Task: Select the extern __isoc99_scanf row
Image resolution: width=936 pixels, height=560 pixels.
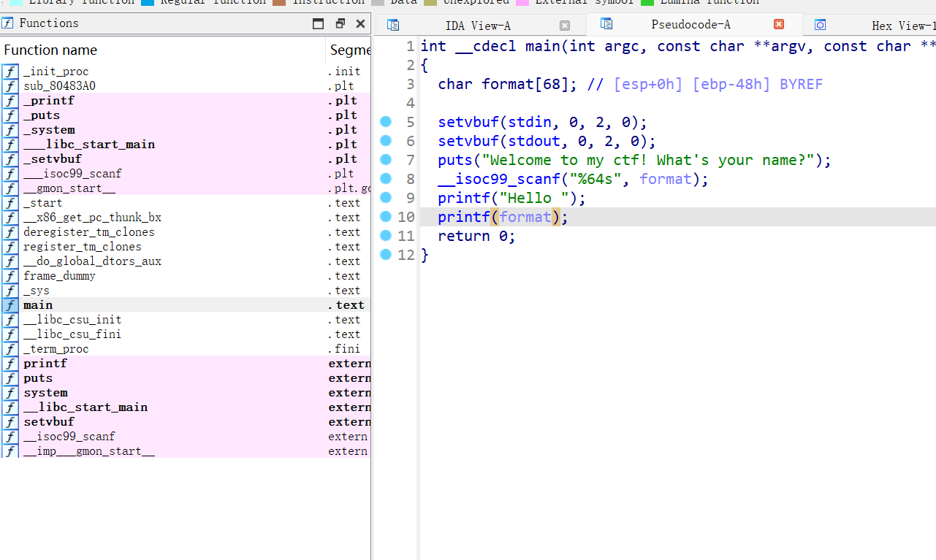Action: tap(186, 437)
